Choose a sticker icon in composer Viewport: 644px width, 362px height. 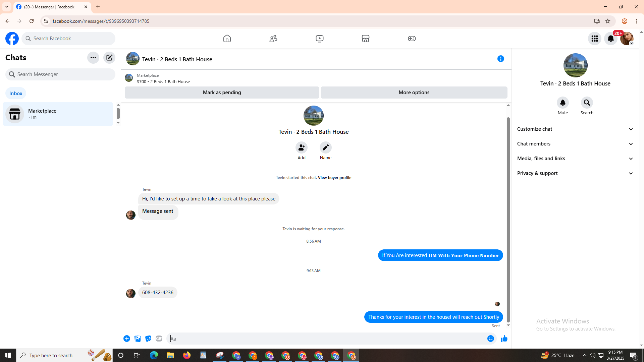pos(148,339)
